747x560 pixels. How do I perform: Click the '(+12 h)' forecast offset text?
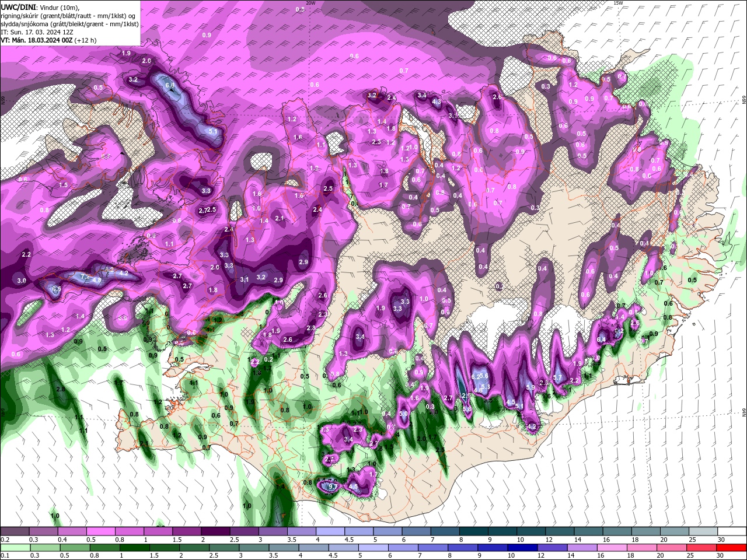click(86, 40)
